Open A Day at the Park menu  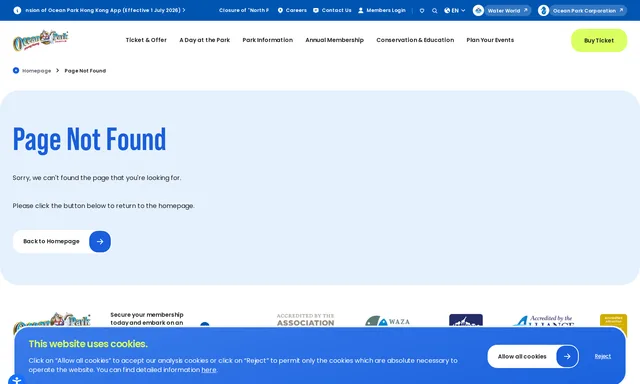coord(204,40)
